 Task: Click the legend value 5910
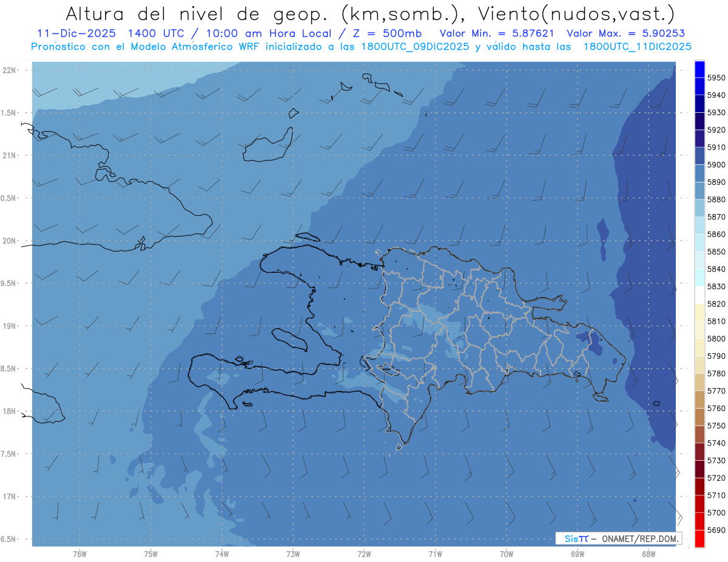click(x=716, y=147)
